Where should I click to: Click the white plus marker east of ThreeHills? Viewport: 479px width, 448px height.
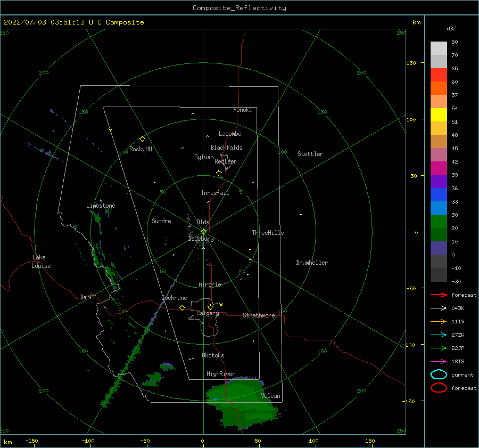tap(301, 214)
